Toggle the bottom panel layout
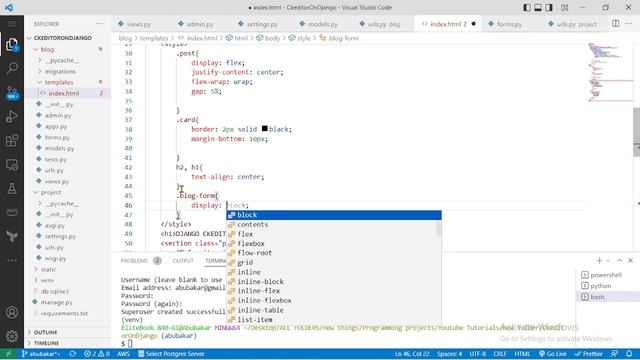Image resolution: width=640 pixels, height=360 pixels. click(x=538, y=7)
